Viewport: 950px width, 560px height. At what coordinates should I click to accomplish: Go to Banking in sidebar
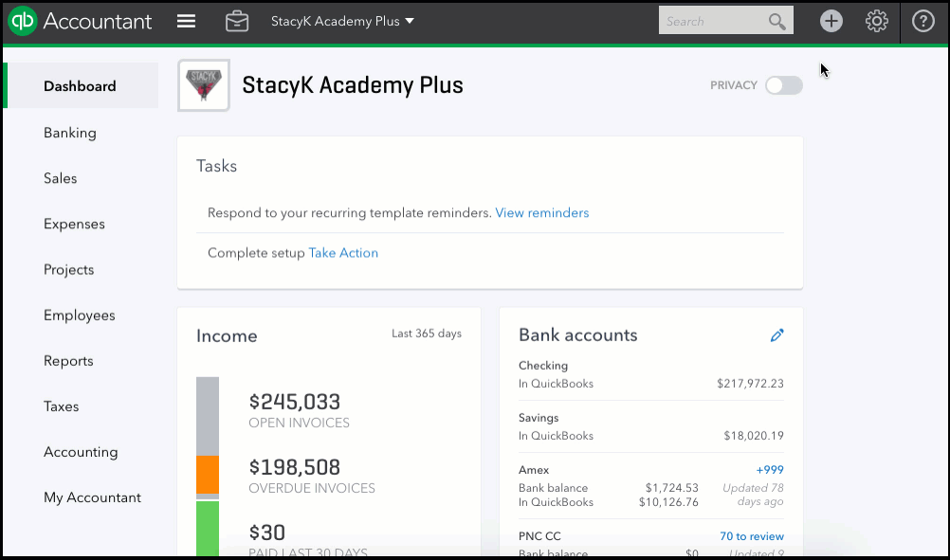(70, 133)
